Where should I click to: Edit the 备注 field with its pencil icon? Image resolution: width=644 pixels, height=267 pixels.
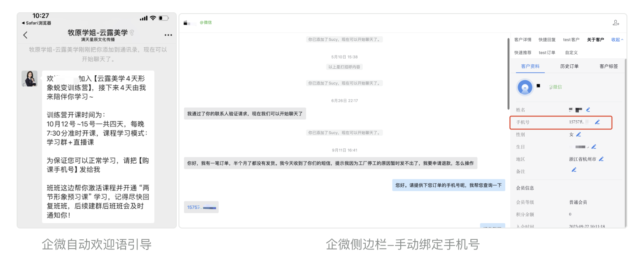[574, 170]
